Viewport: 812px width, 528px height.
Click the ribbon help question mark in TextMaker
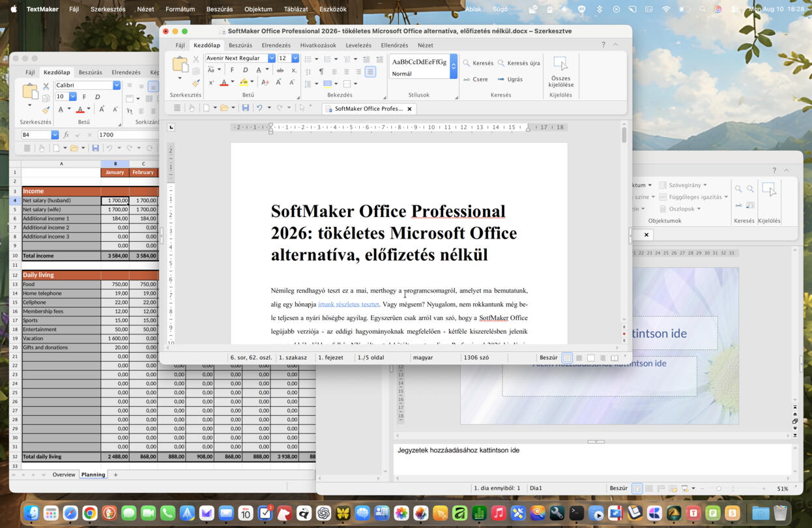click(x=603, y=44)
